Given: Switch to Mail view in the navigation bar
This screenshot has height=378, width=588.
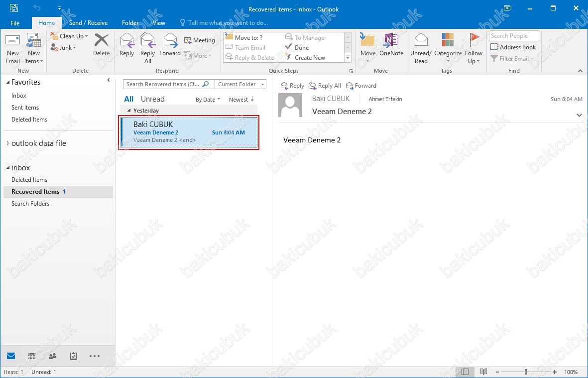Looking at the screenshot, I should click(x=11, y=356).
